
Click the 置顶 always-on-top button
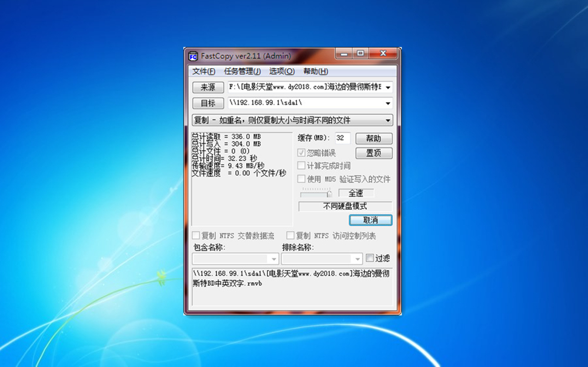[x=374, y=153]
